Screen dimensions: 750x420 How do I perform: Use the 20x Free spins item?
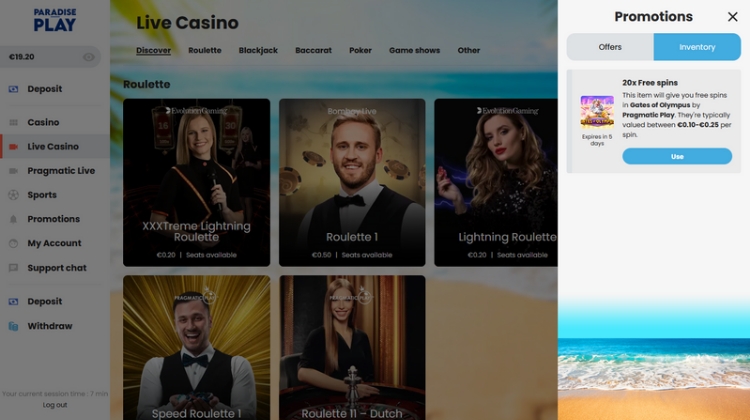(677, 156)
